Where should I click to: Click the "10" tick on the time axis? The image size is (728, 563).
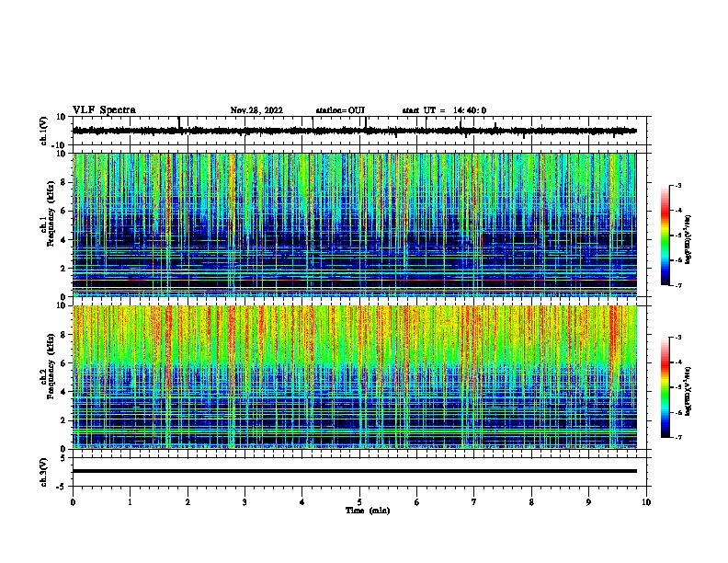(x=646, y=502)
